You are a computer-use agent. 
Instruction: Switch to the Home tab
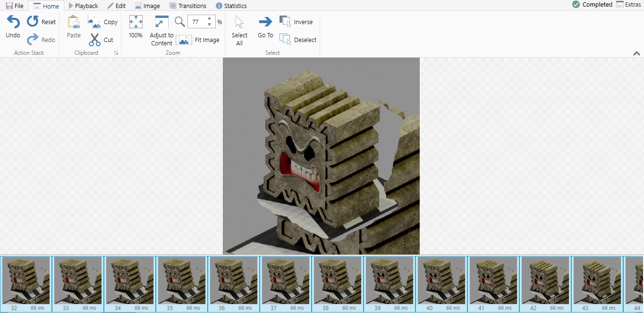[46, 6]
